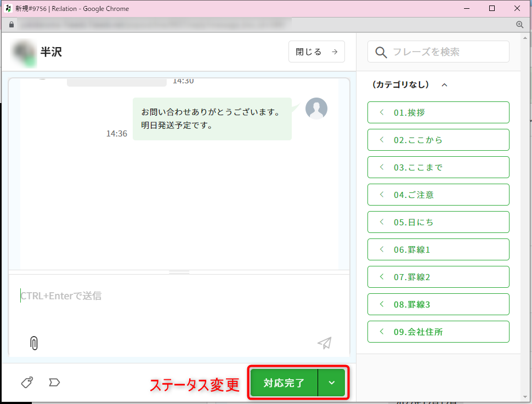Click the operator avatar beside the reply
This screenshot has width=532, height=404.
point(316,109)
